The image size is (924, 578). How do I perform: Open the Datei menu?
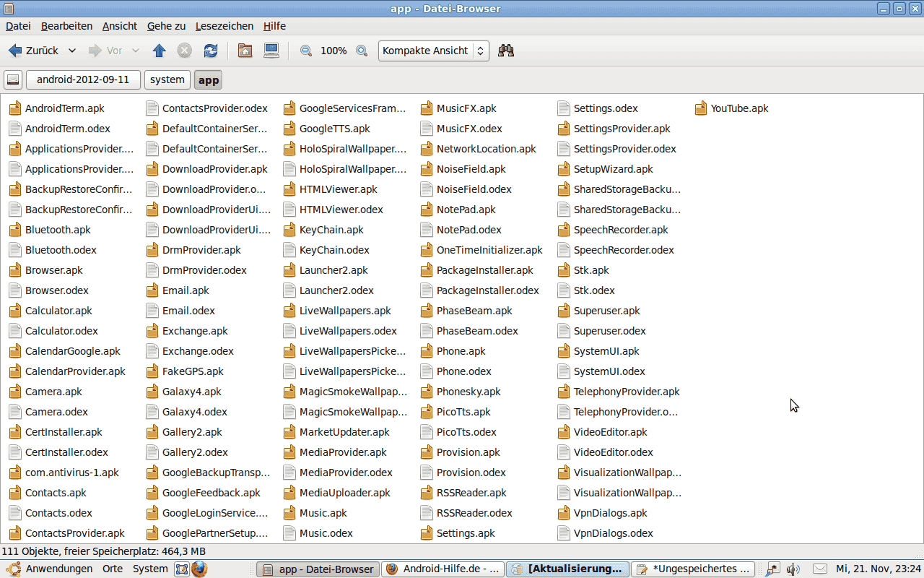pyautogui.click(x=18, y=26)
